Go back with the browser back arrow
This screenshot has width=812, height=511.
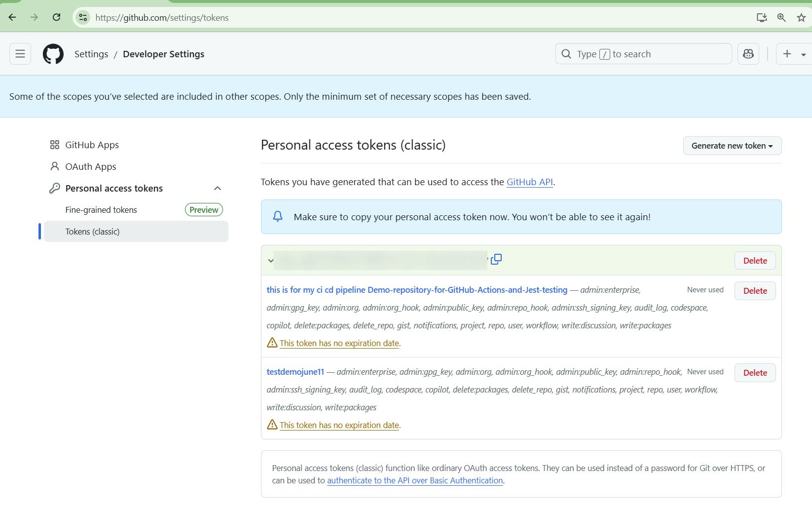[12, 18]
